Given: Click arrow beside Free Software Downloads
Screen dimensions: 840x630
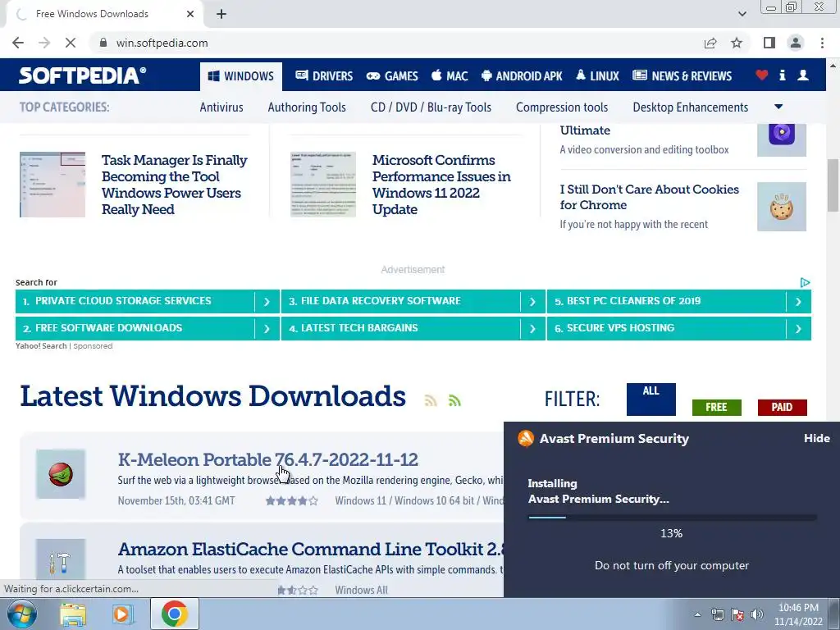Looking at the screenshot, I should [267, 328].
